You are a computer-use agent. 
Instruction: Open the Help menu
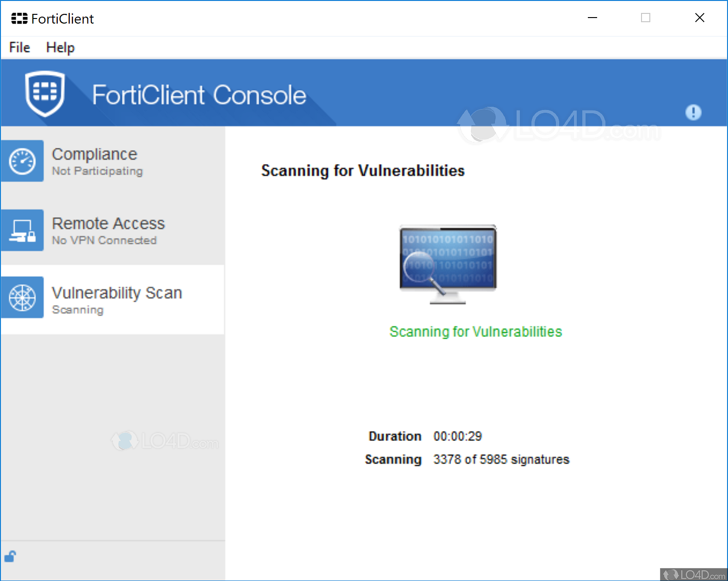(x=60, y=47)
